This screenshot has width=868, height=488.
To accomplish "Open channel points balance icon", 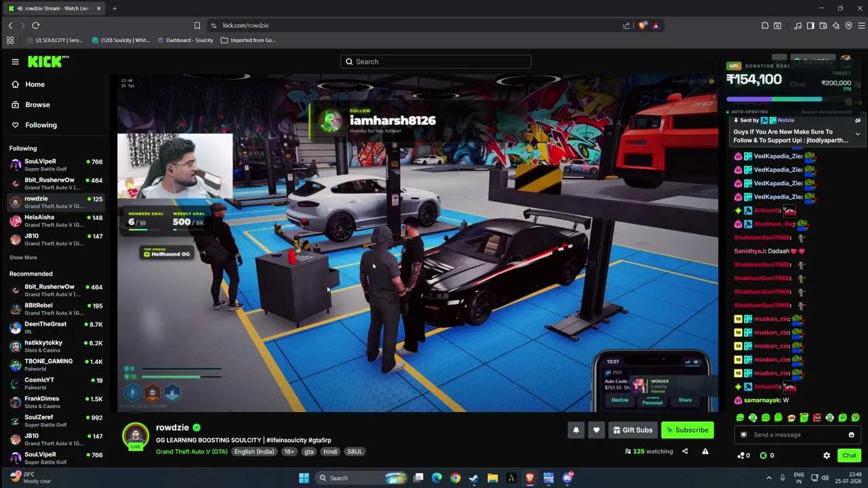I will coord(743,455).
